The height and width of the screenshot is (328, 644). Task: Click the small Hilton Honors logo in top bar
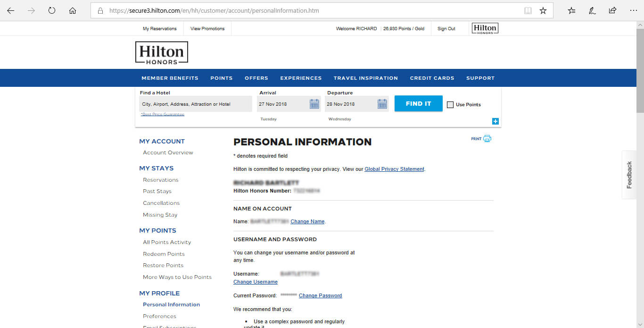point(485,29)
